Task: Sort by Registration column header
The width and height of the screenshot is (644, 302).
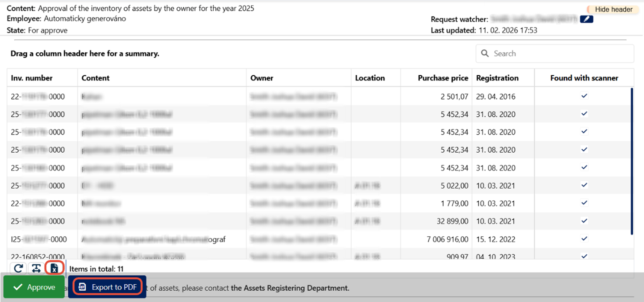Action: pos(503,78)
